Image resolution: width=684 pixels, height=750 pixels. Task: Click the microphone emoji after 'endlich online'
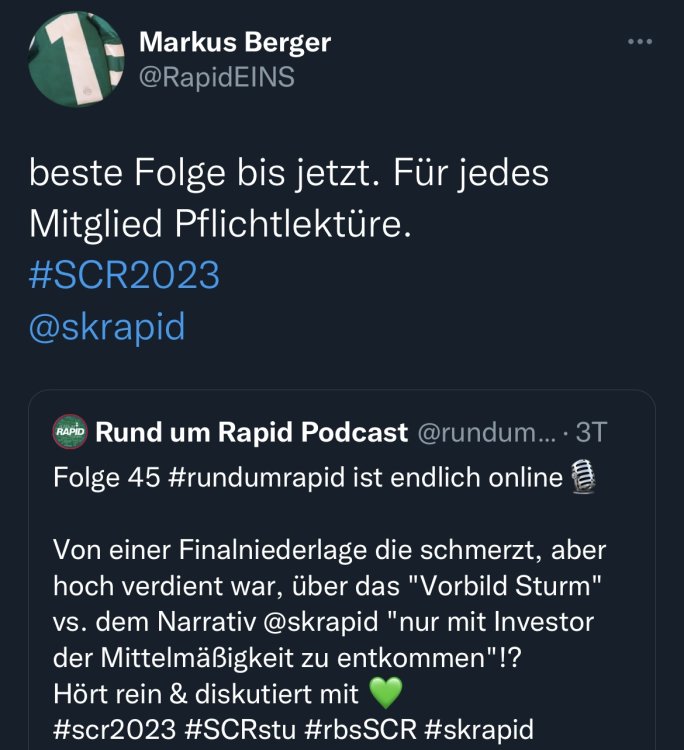(x=581, y=479)
